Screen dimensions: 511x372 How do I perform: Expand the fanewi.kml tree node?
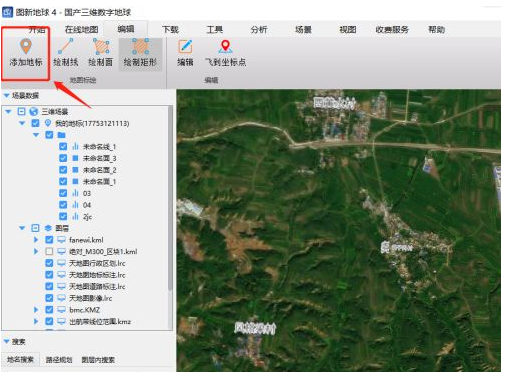(36, 240)
